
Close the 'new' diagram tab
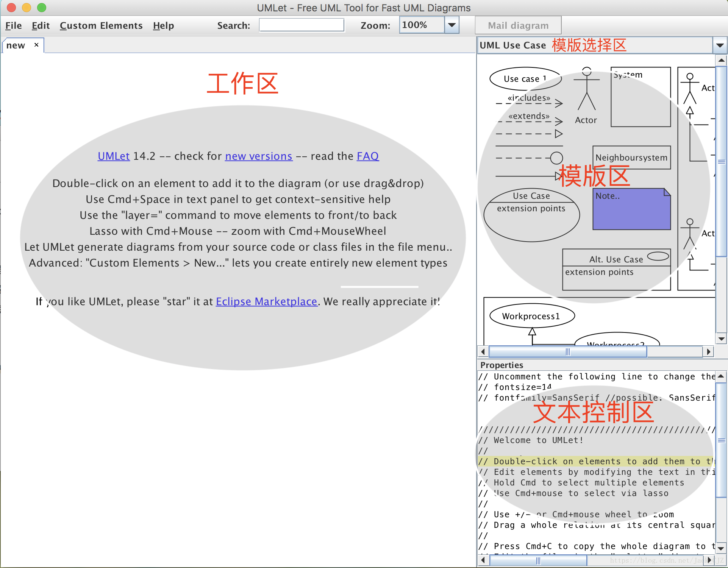[x=36, y=45]
